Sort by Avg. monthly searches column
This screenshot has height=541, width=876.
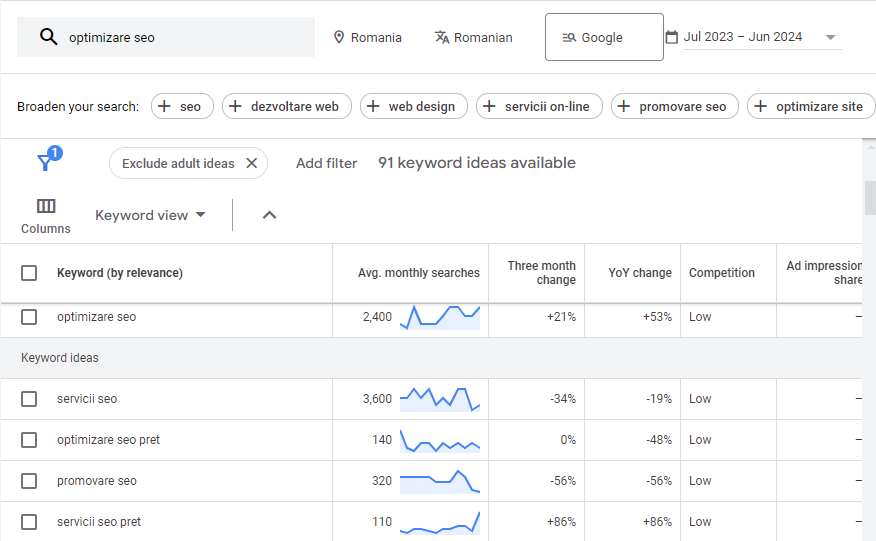[x=418, y=273]
